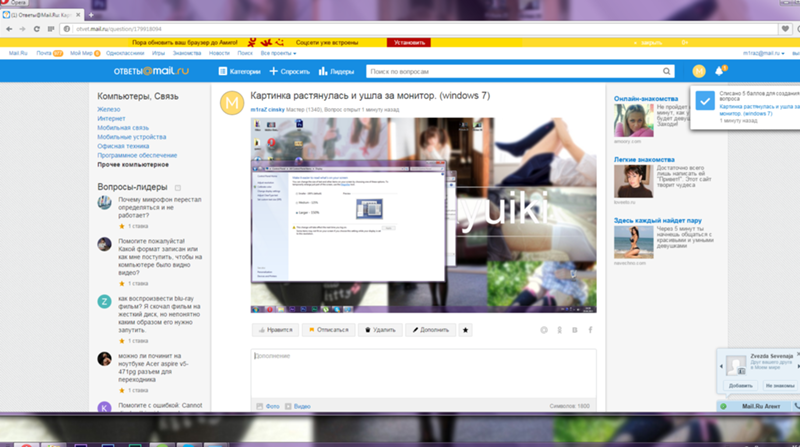Click the question search input field
The height and width of the screenshot is (447, 800).
coord(513,71)
